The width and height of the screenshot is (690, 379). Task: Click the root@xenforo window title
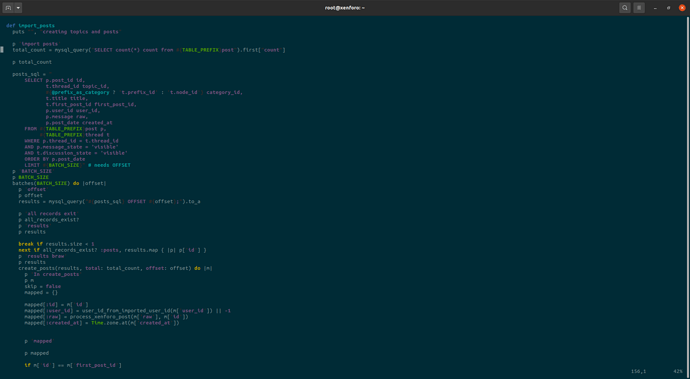click(345, 8)
